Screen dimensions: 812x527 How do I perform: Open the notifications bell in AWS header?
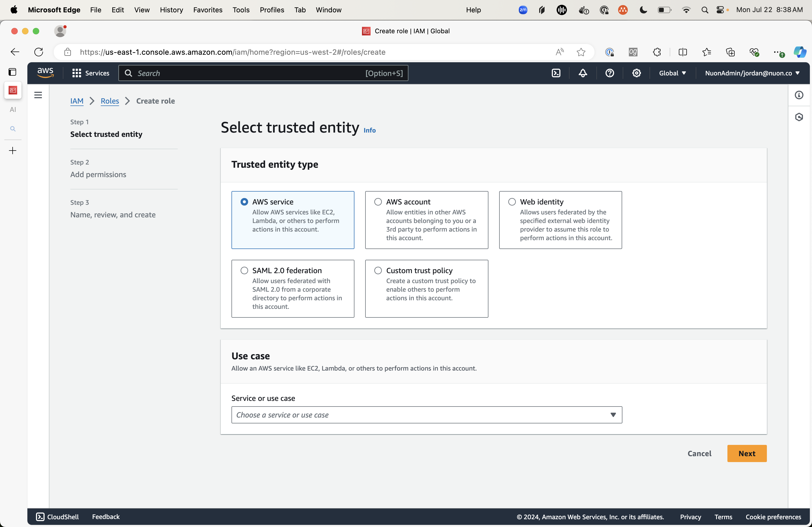[x=583, y=73]
